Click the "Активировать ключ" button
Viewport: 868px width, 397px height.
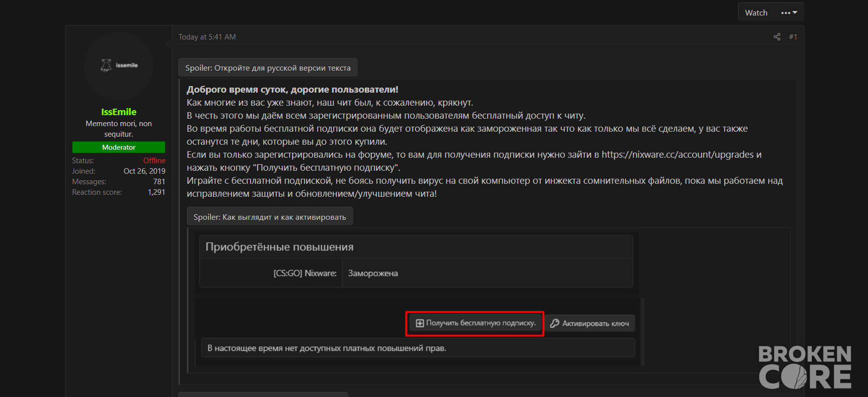pyautogui.click(x=590, y=323)
